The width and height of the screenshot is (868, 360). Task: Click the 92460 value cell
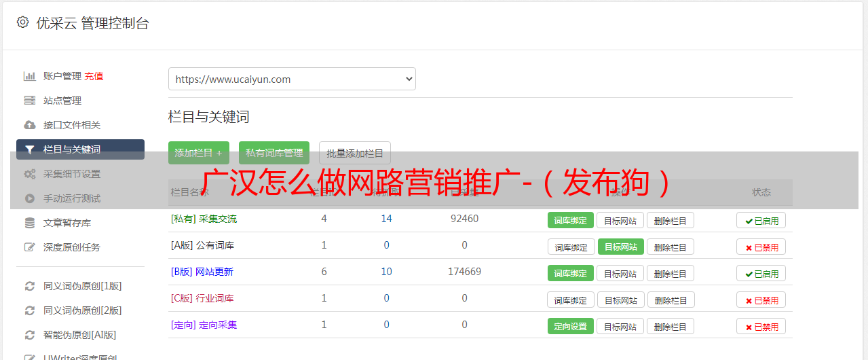(x=464, y=219)
